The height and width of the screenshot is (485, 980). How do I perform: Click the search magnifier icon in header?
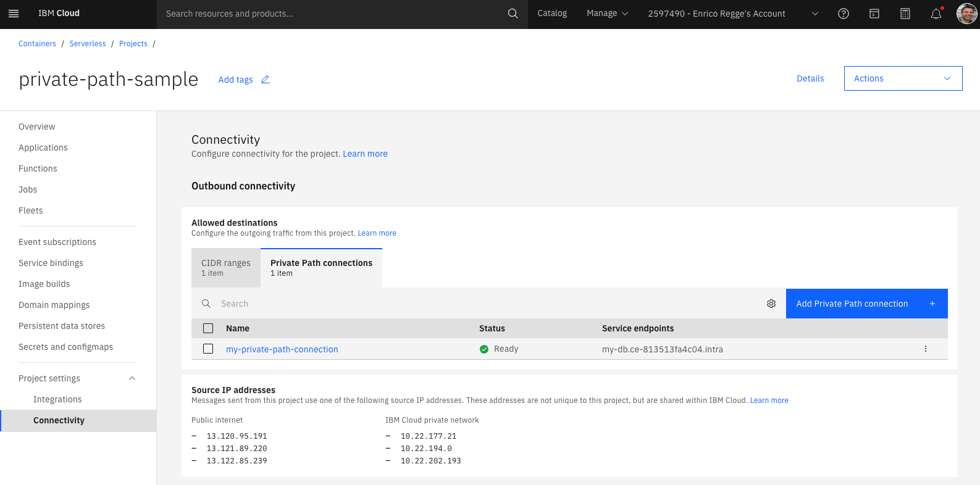point(513,14)
